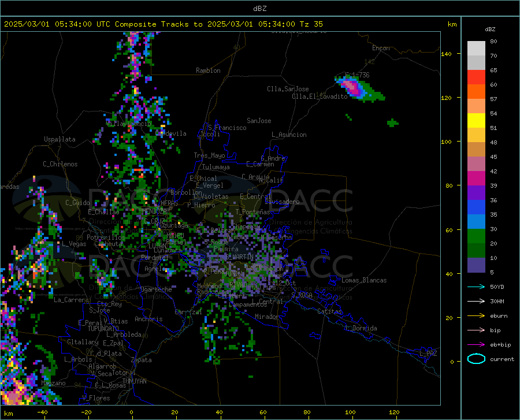The image size is (520, 420).
Task: Click the 'Algarrobo' map label
Action: [102, 366]
